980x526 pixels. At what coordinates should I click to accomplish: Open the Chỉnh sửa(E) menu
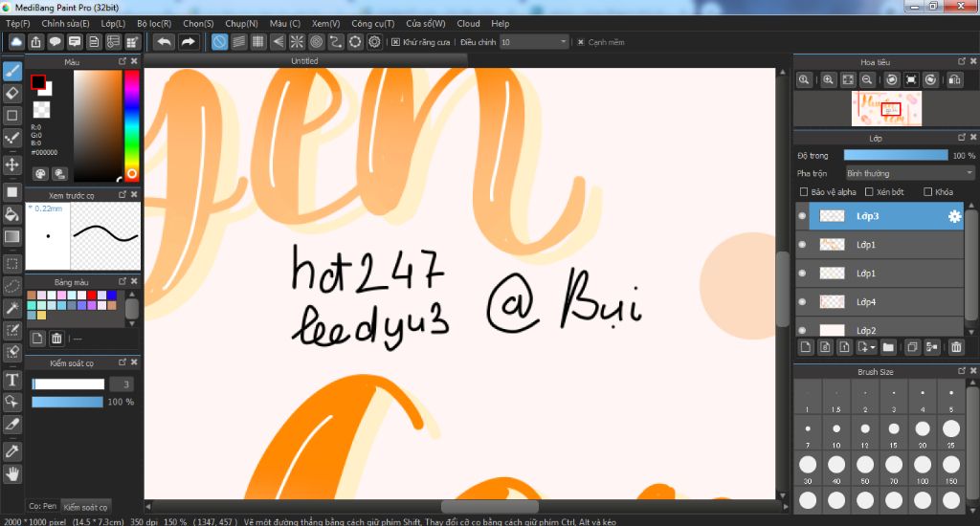pyautogui.click(x=65, y=23)
